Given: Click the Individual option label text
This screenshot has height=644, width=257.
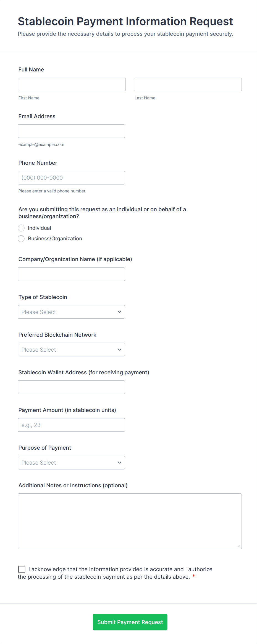Looking at the screenshot, I should tap(40, 228).
